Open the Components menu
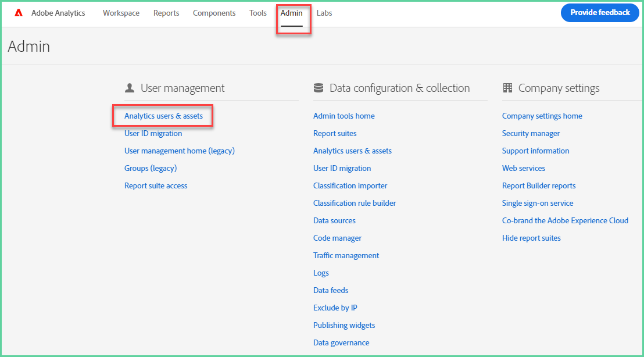 pos(214,12)
